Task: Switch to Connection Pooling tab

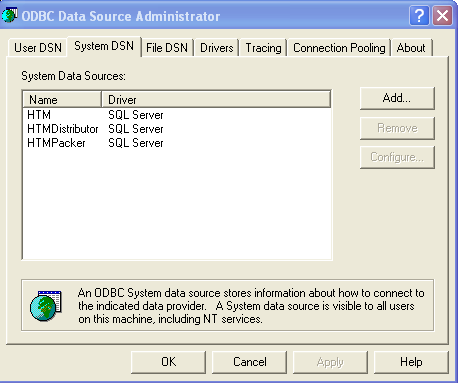Action: (x=339, y=48)
